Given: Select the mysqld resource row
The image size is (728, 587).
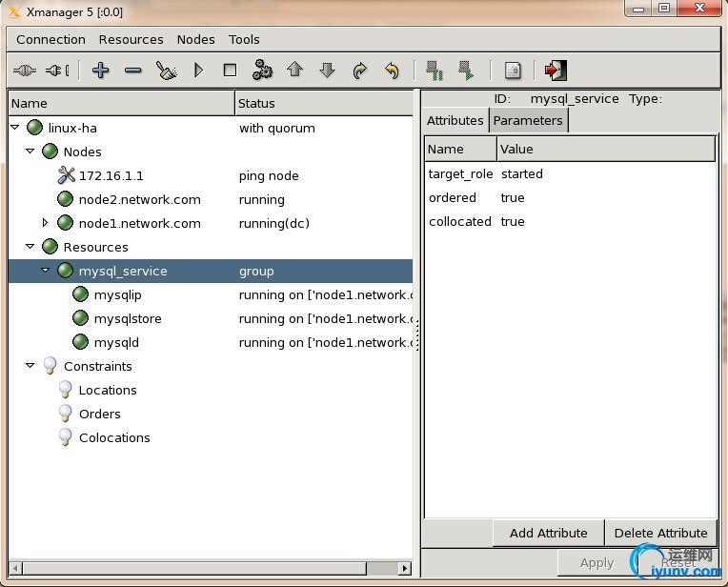Looking at the screenshot, I should (x=211, y=342).
